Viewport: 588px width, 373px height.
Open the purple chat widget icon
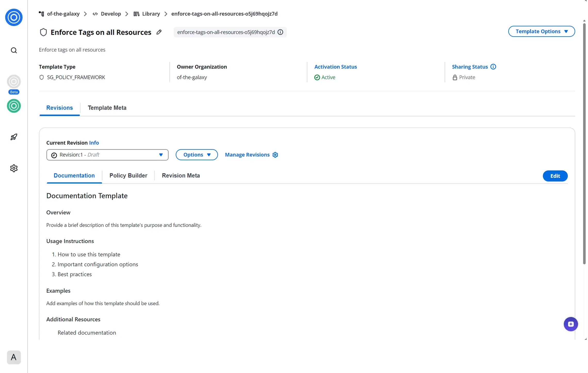click(x=571, y=324)
